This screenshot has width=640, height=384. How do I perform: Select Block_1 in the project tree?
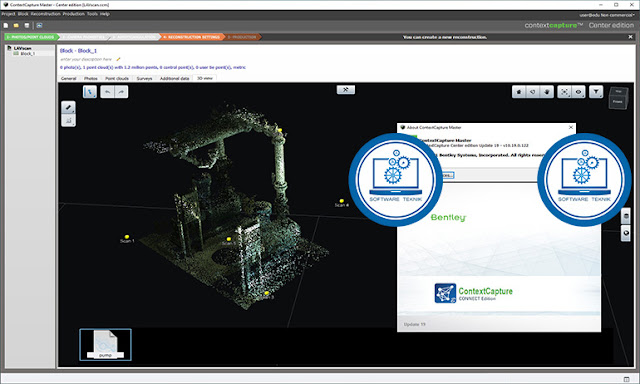pyautogui.click(x=28, y=53)
